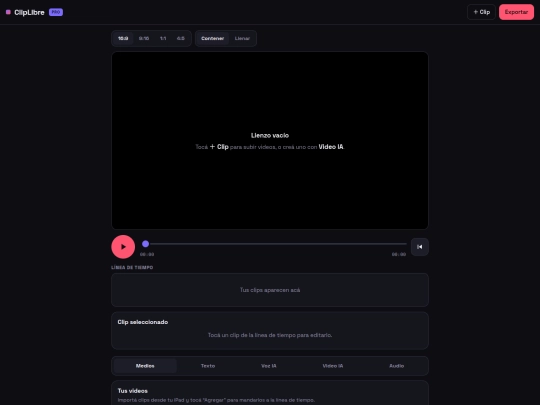Screen dimensions: 540x405
Task: Click the Exportar button
Action: tap(516, 12)
